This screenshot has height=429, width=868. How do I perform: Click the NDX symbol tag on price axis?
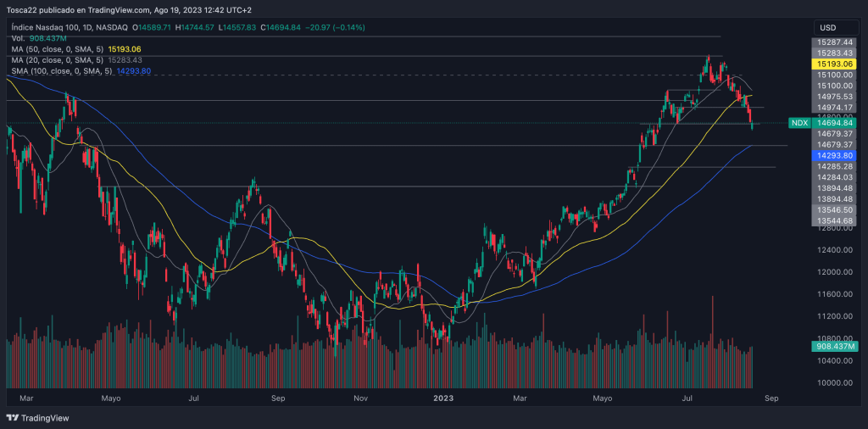click(x=798, y=123)
